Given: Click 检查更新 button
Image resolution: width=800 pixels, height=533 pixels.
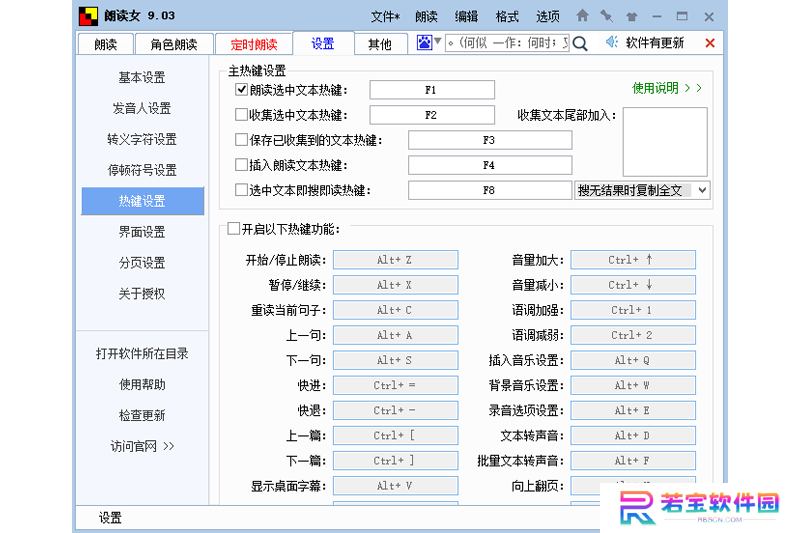Looking at the screenshot, I should (142, 415).
